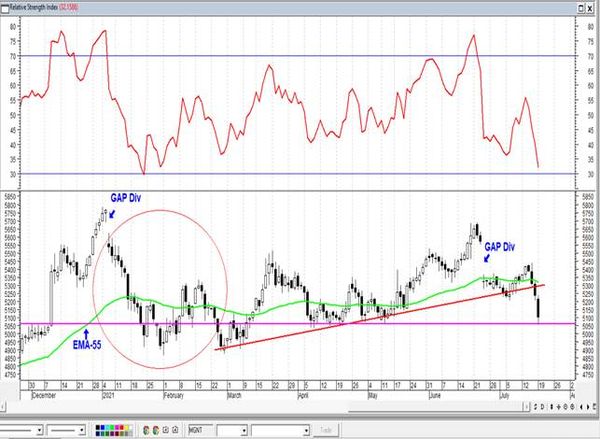Click the scroll chart right arrow icon

point(588,407)
